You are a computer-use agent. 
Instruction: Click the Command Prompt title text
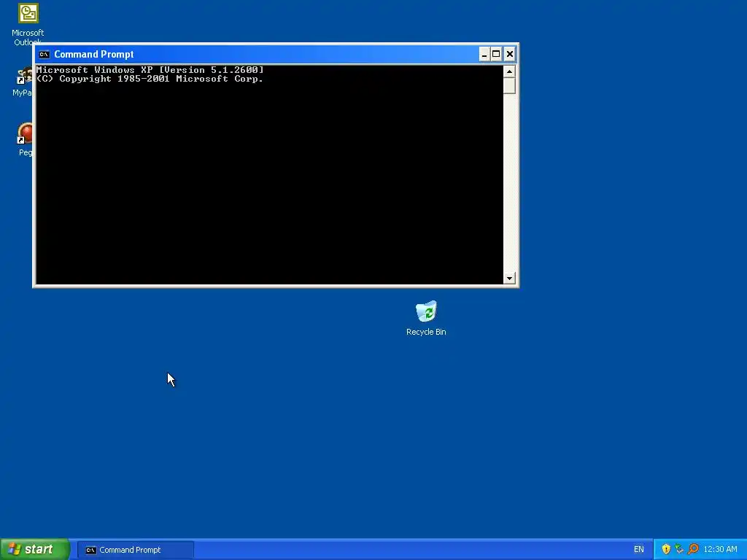pos(94,54)
